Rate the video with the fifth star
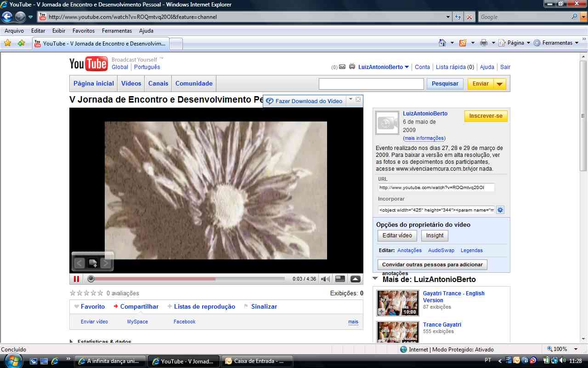Screen dimensions: 588x368 tap(100, 293)
